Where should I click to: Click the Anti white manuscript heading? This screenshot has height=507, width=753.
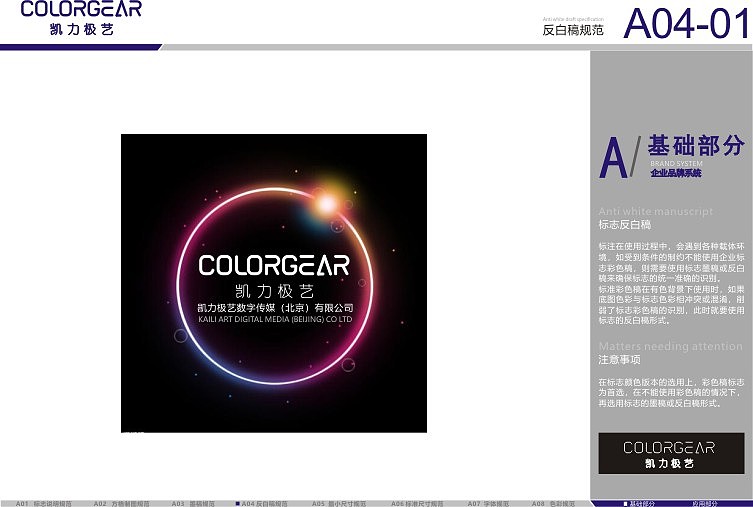coord(656,211)
